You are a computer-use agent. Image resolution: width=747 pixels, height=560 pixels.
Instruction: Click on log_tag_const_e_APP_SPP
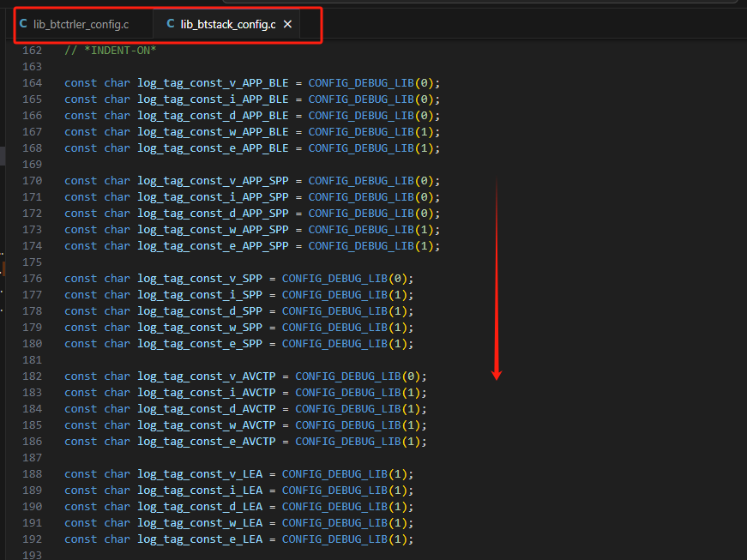point(213,246)
